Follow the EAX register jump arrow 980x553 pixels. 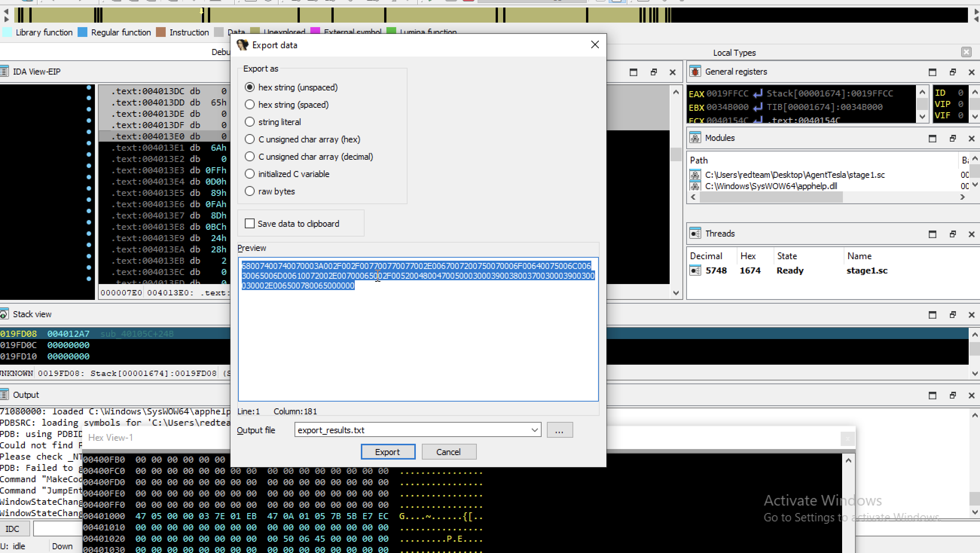pos(757,94)
